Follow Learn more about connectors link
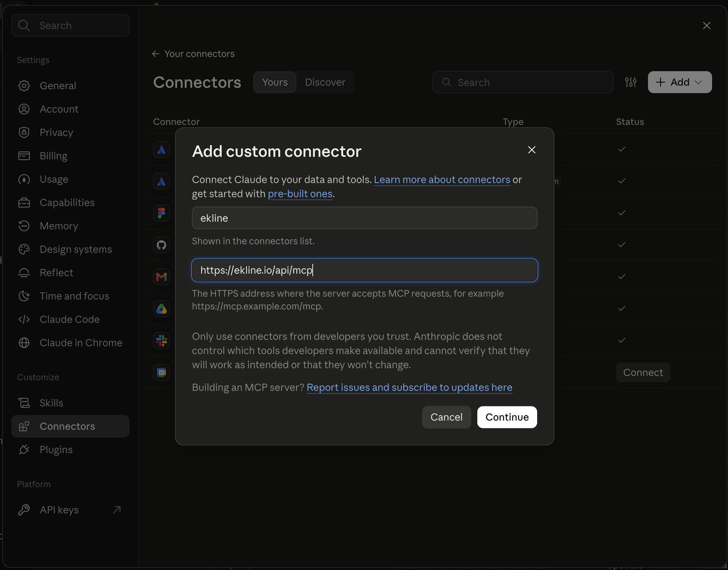The image size is (728, 570). (442, 179)
